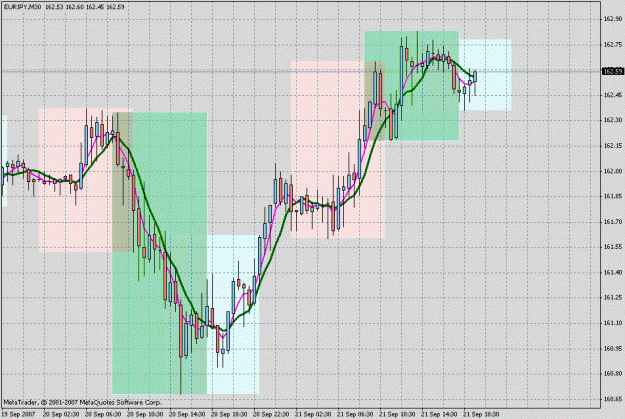Click the OHLC values next to EURJPY,M30

click(x=85, y=7)
